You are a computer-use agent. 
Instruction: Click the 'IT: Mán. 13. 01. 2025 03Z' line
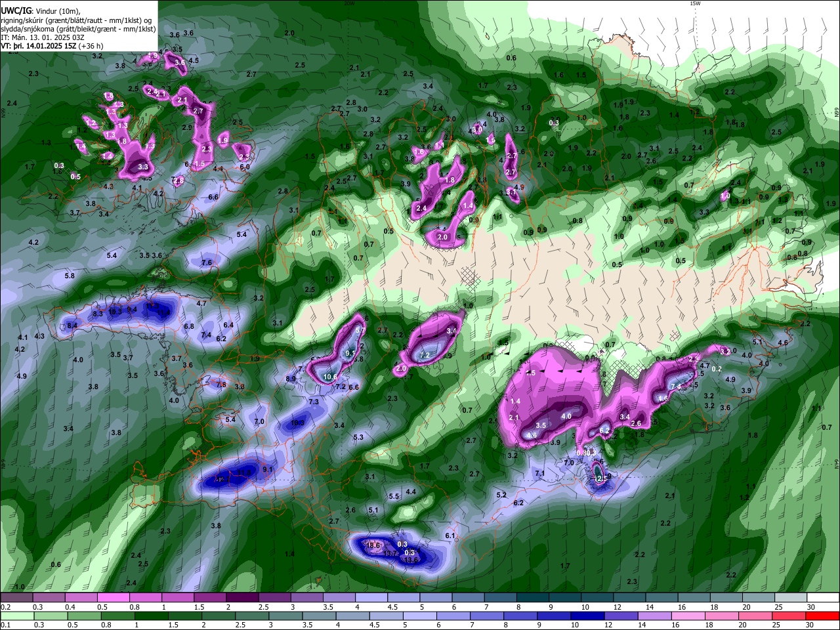pos(41,37)
